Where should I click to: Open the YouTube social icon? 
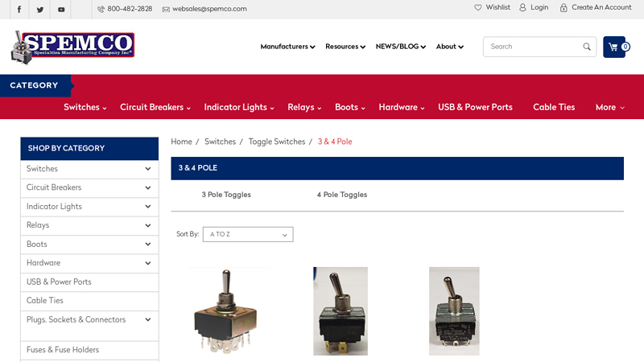tap(61, 10)
